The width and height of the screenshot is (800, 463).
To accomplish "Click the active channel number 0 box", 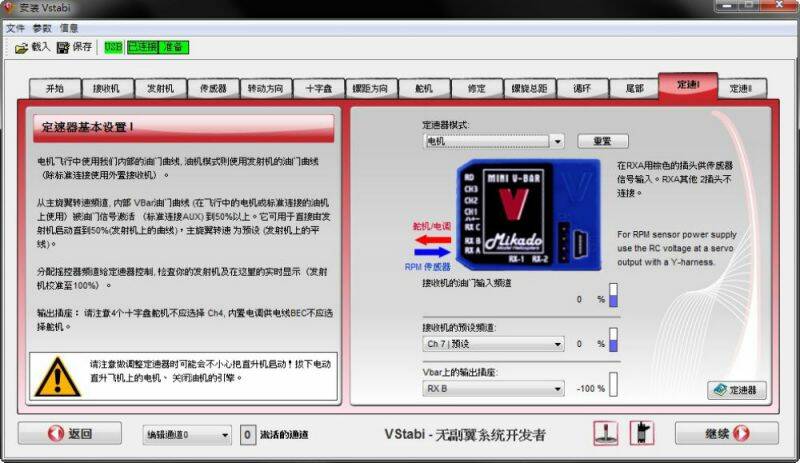I will point(247,435).
